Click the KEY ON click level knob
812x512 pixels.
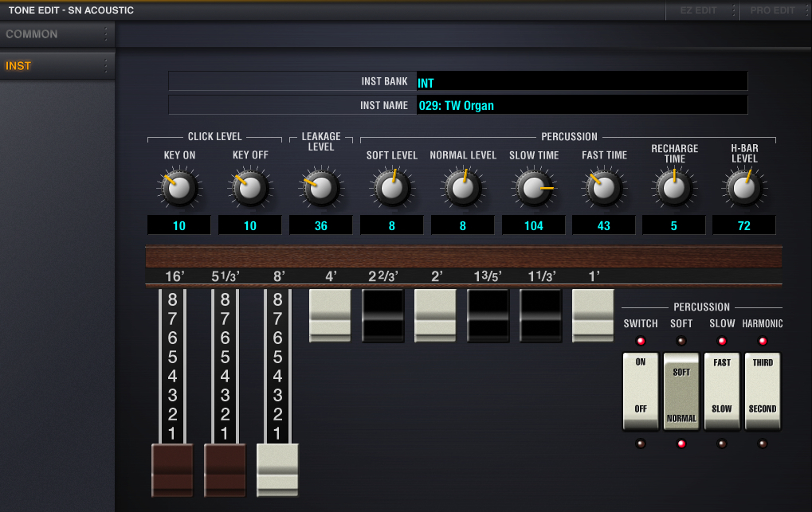click(179, 188)
